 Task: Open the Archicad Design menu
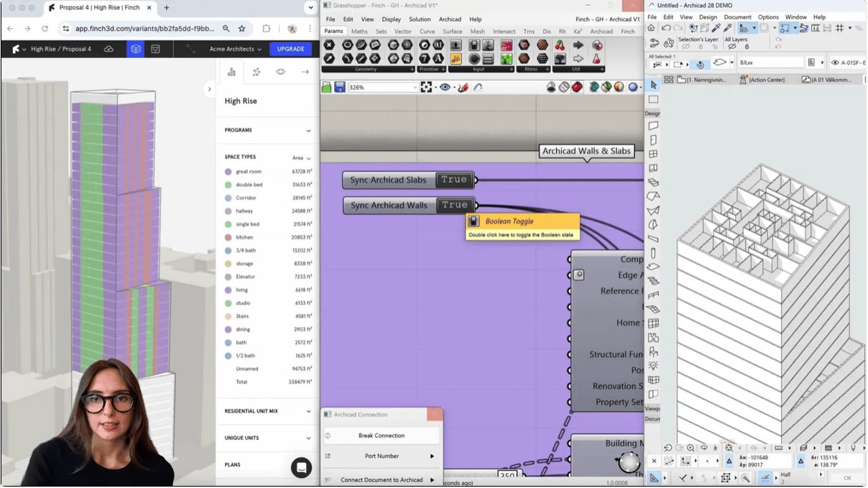pos(708,17)
